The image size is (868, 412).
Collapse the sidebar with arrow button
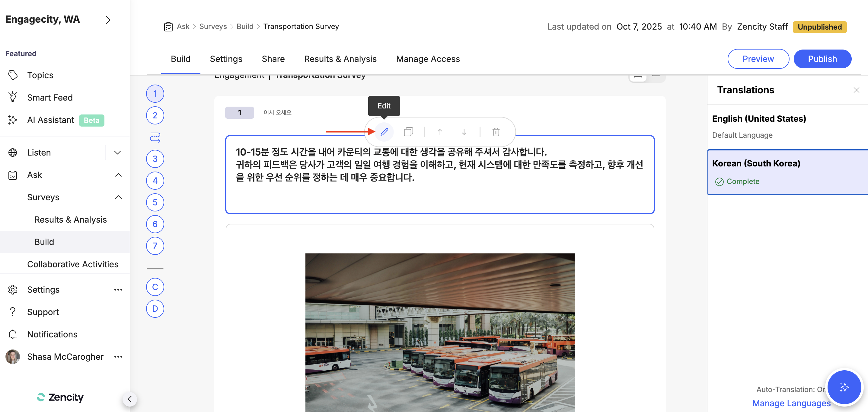pos(130,399)
